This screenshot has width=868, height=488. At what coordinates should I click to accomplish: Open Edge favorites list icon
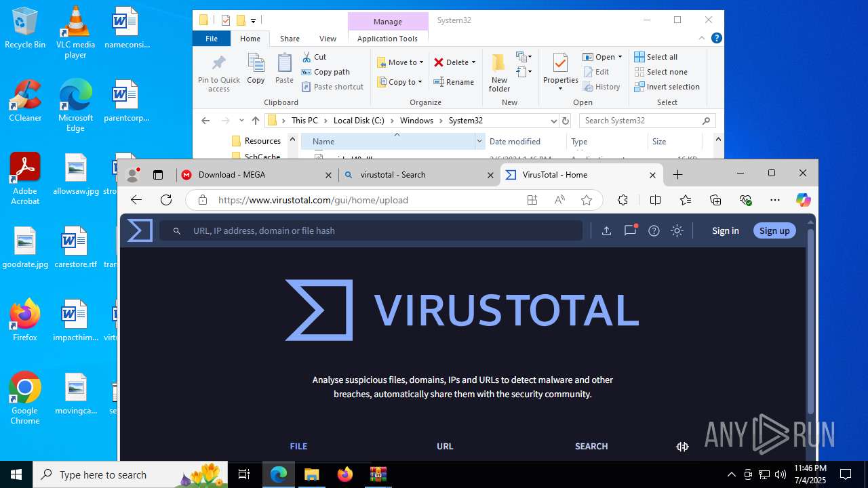tap(686, 200)
